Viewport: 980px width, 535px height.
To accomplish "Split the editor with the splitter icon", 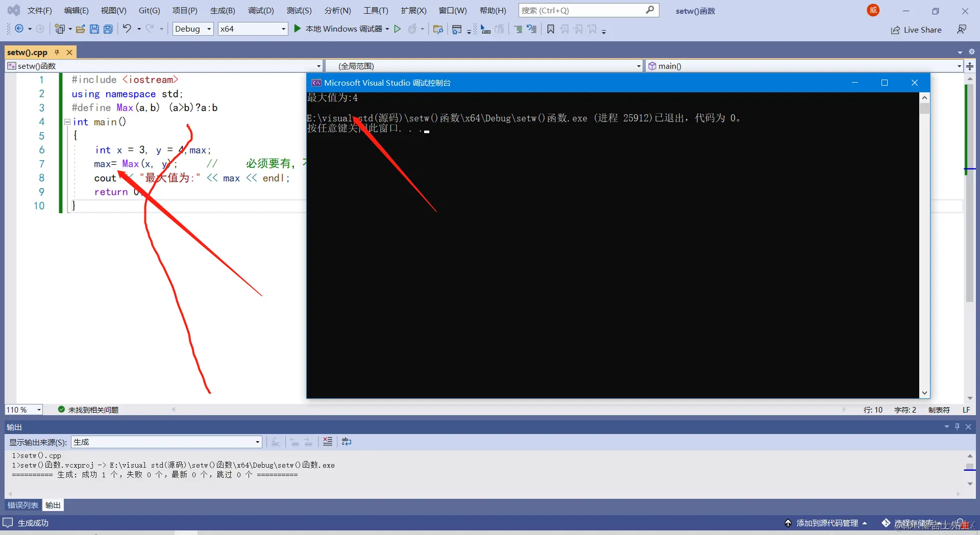I will pos(970,66).
